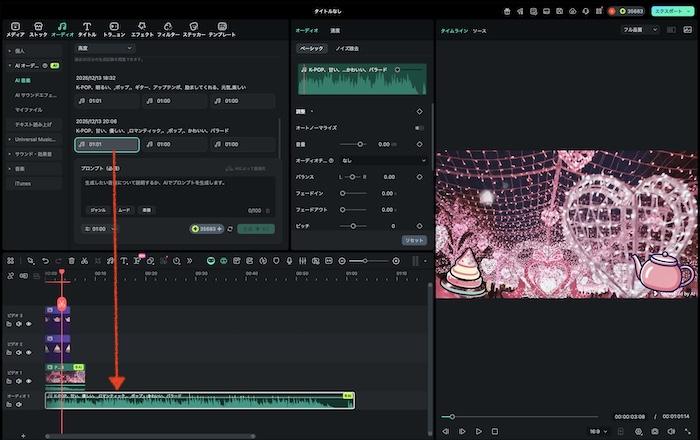Image resolution: width=700 pixels, height=440 pixels.
Task: Click the エクスポート export button
Action: (672, 12)
